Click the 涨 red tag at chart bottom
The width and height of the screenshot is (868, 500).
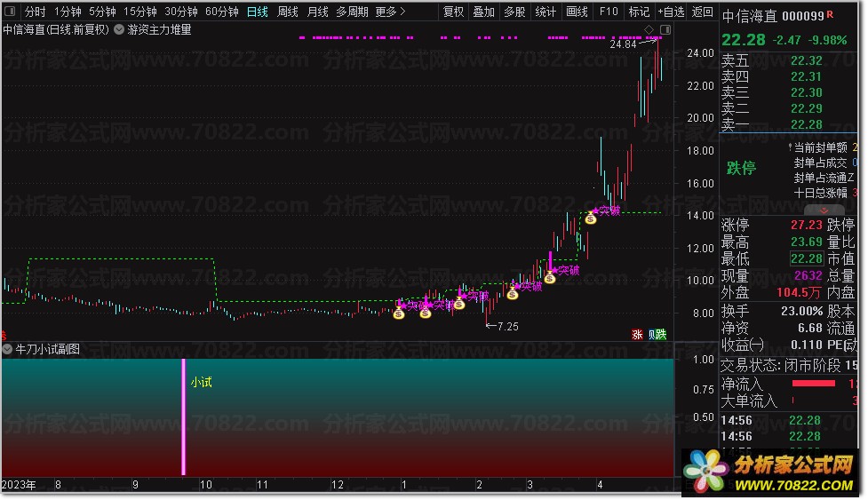click(x=637, y=335)
